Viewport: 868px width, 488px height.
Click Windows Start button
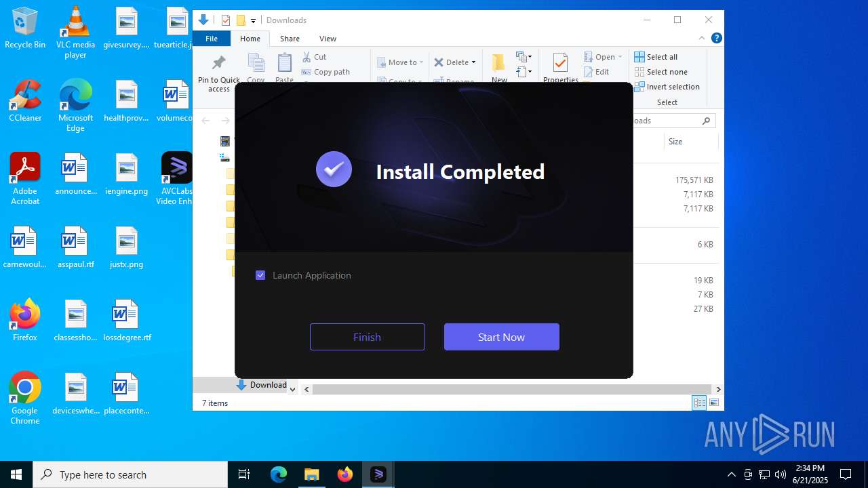click(x=16, y=474)
